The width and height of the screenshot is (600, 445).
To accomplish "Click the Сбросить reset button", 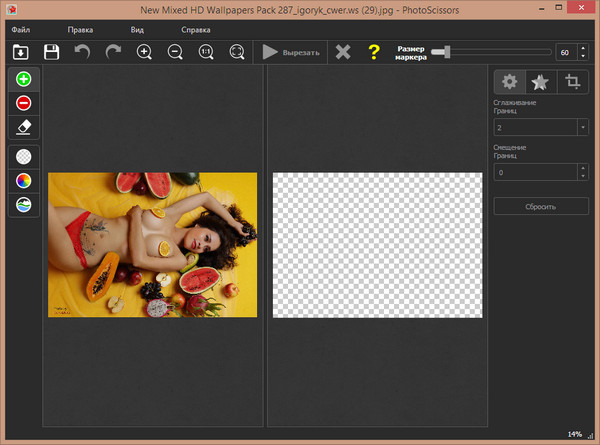I will [x=540, y=206].
